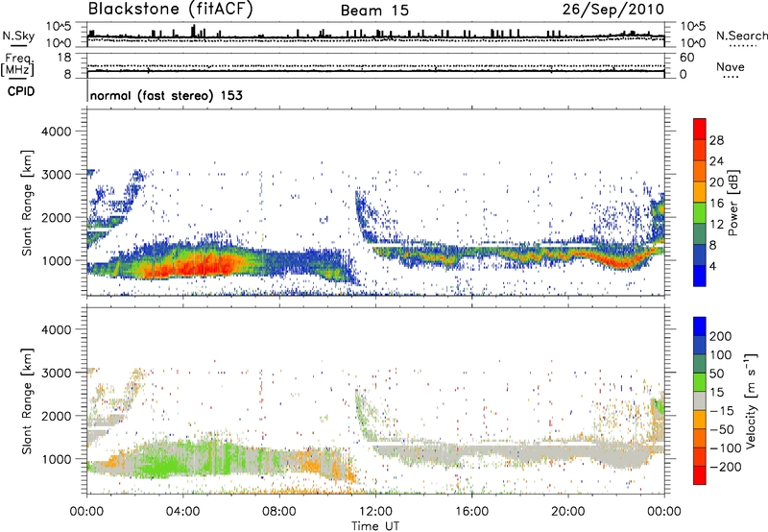Screen dimensions: 768x532
Task: Click the date "26/Sep/2010"
Action: 613,10
